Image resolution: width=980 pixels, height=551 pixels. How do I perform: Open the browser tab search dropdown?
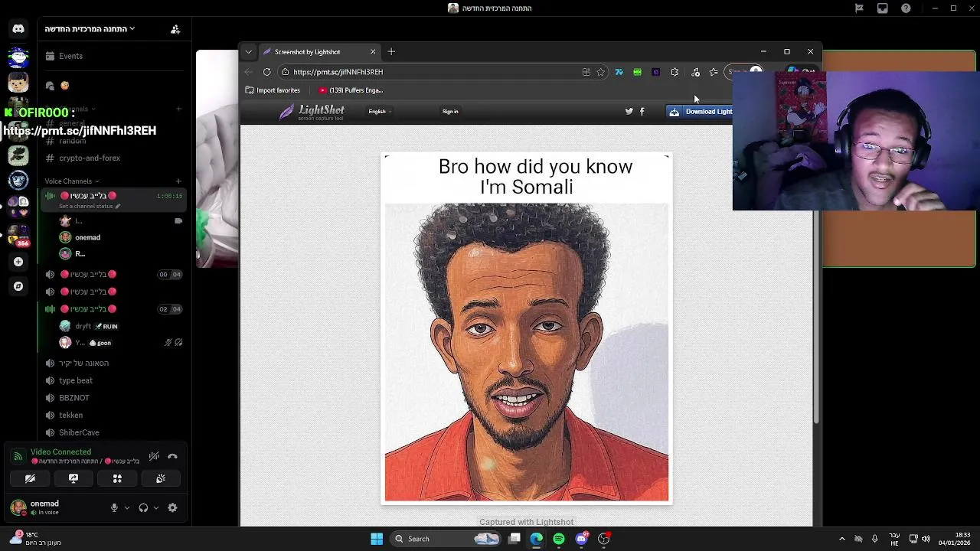248,52
